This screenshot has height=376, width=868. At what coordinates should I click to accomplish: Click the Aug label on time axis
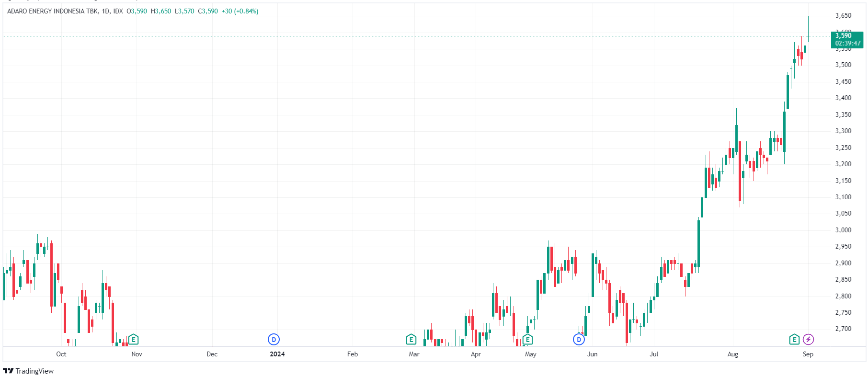tap(732, 354)
